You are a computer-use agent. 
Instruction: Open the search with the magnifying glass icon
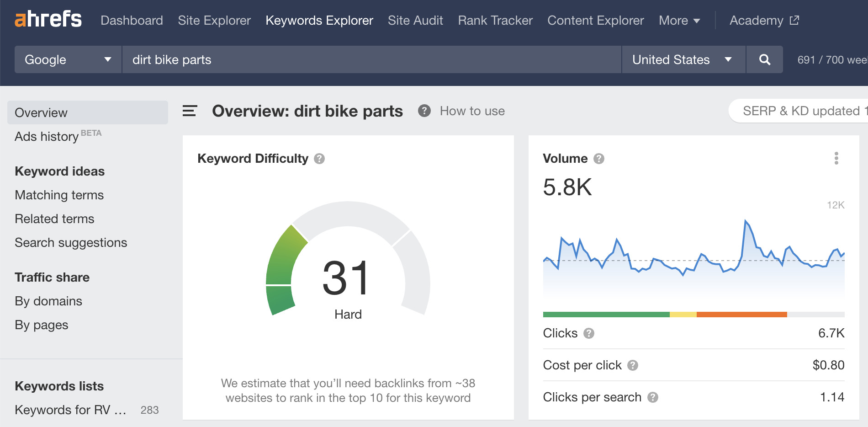click(x=764, y=59)
